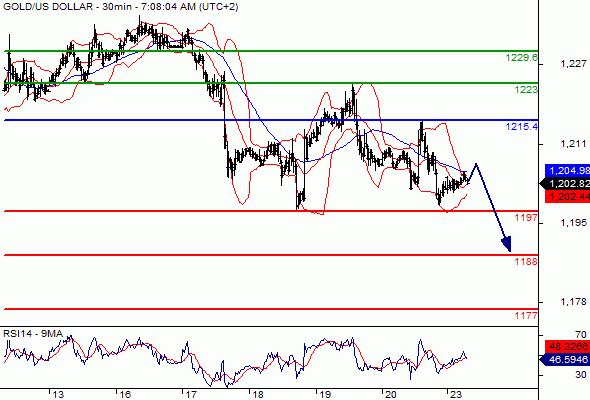
Task: Click the red 48.3266 RSI value tag
Action: pyautogui.click(x=567, y=346)
